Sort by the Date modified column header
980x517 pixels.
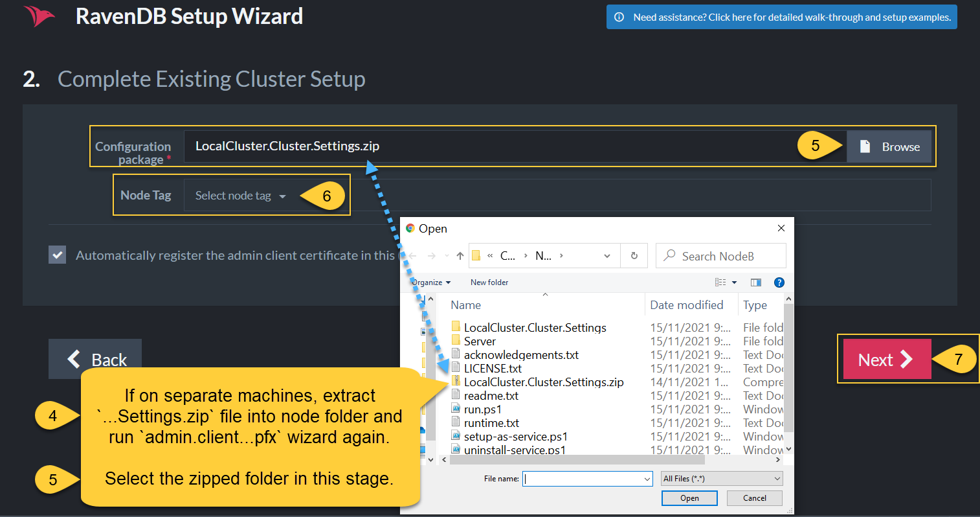tap(686, 305)
